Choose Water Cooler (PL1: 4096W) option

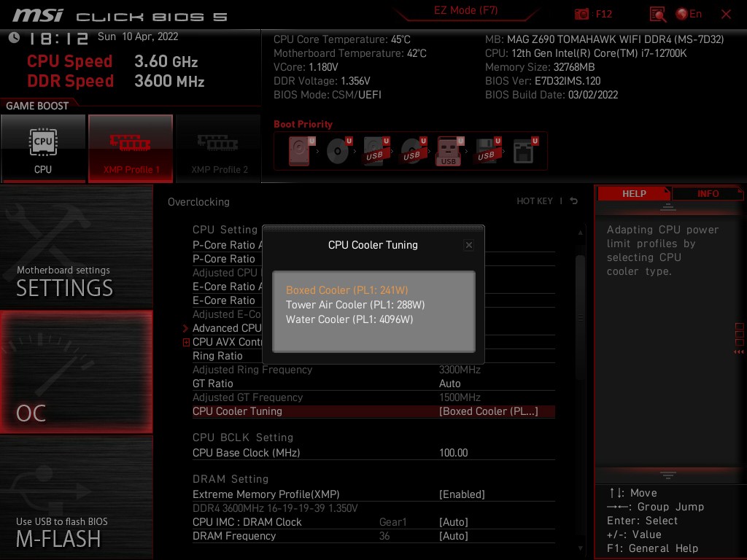[x=349, y=319]
